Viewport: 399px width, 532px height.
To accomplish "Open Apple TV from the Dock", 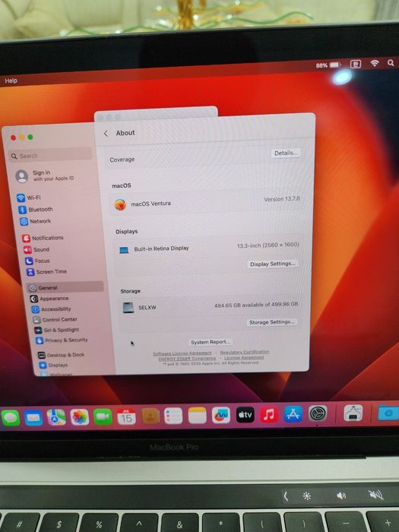I will click(x=245, y=415).
